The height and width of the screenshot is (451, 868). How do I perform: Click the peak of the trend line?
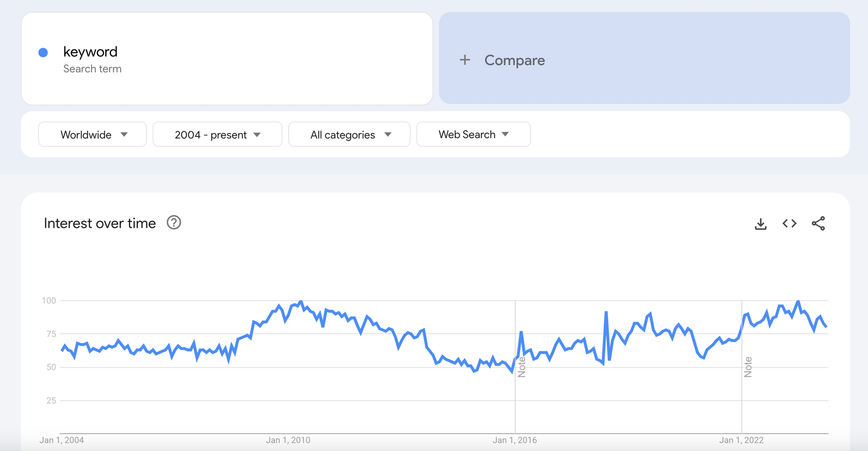click(x=301, y=301)
